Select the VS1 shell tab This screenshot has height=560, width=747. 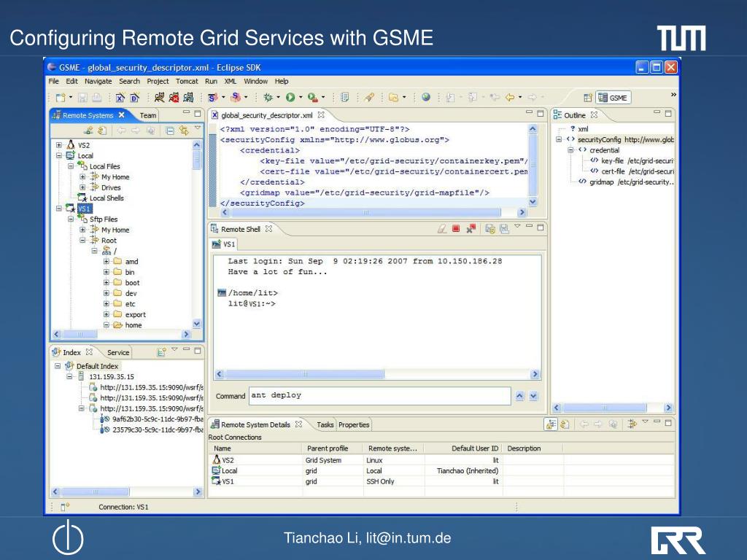pos(224,244)
